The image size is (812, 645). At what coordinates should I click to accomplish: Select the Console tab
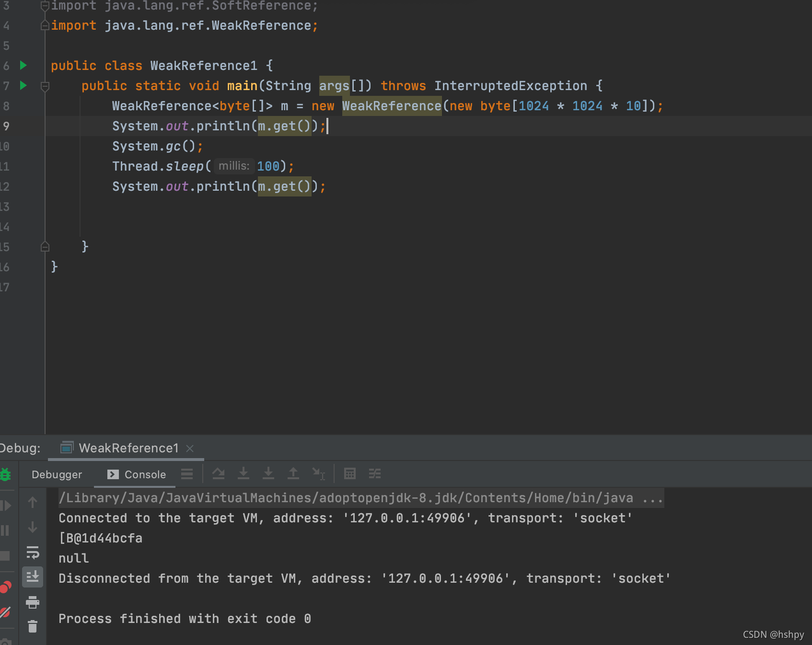pyautogui.click(x=137, y=474)
